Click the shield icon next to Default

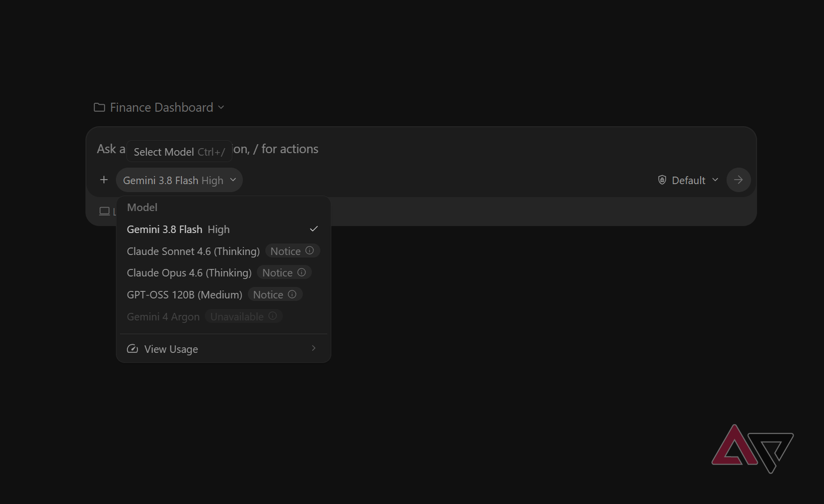pos(662,180)
